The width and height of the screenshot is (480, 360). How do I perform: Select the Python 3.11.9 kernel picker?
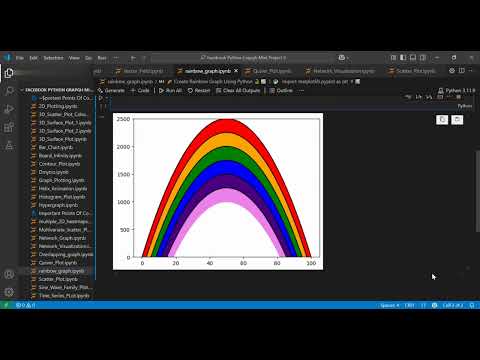(456, 90)
